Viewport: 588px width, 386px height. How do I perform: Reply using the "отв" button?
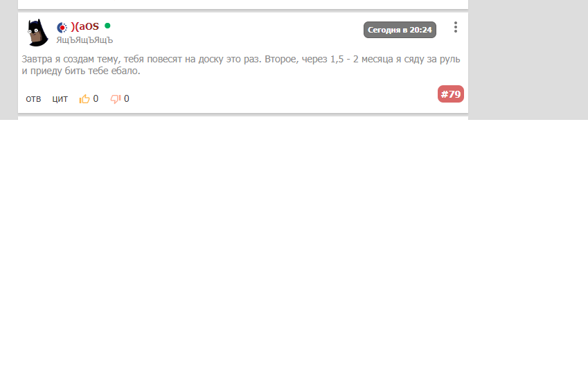click(33, 98)
